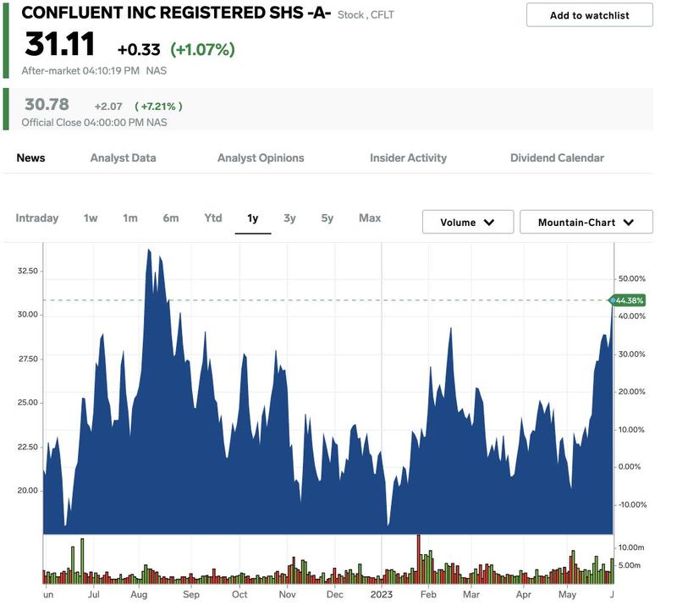Click the Nov label on the time axis
Viewport: 677px width, 616px height.
(287, 595)
